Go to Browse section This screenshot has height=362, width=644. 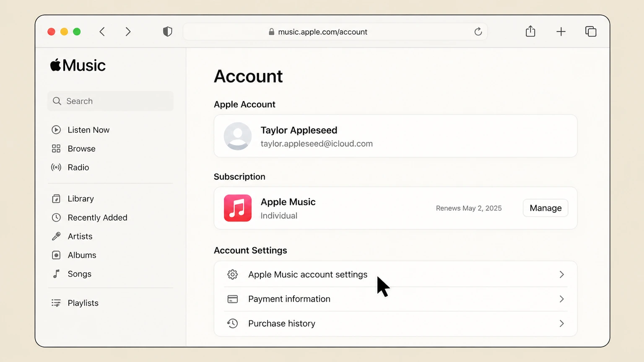[82, 149]
